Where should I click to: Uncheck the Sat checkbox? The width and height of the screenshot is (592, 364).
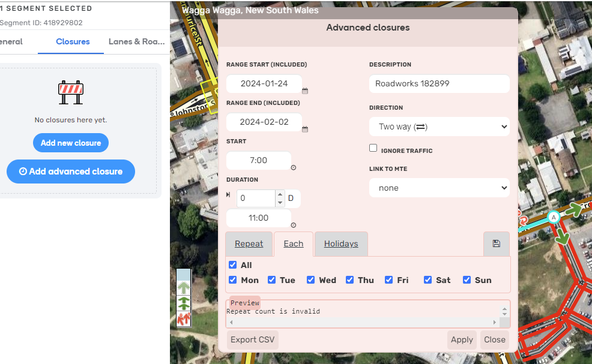click(x=428, y=280)
